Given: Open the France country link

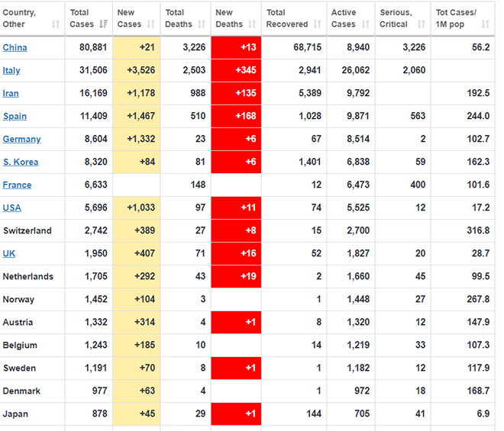Looking at the screenshot, I should point(17,185).
